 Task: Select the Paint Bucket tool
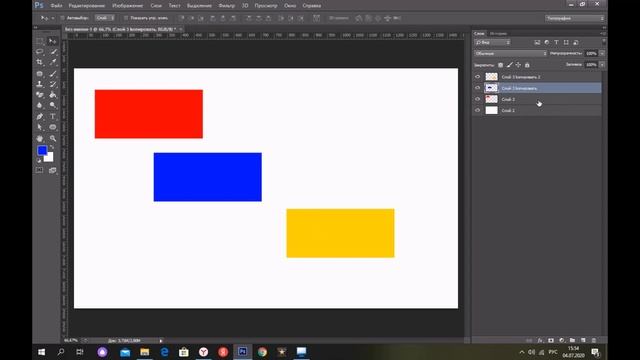(53, 95)
